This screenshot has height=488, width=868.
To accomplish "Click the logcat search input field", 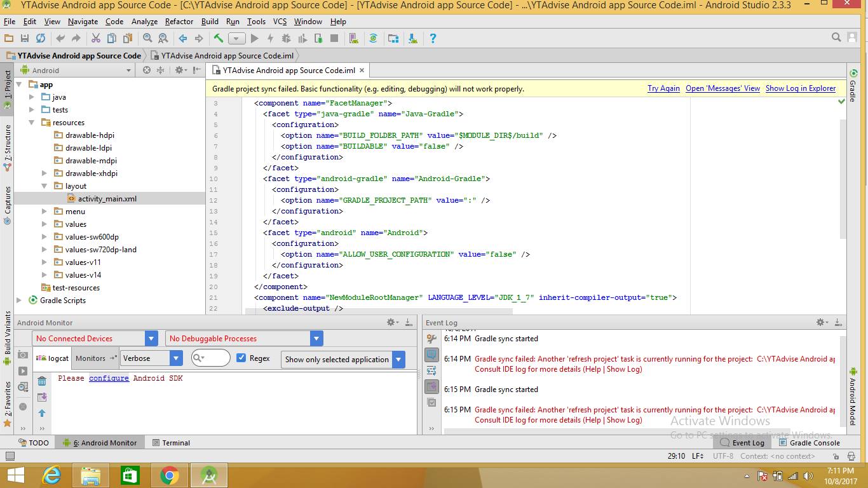I will 210,358.
